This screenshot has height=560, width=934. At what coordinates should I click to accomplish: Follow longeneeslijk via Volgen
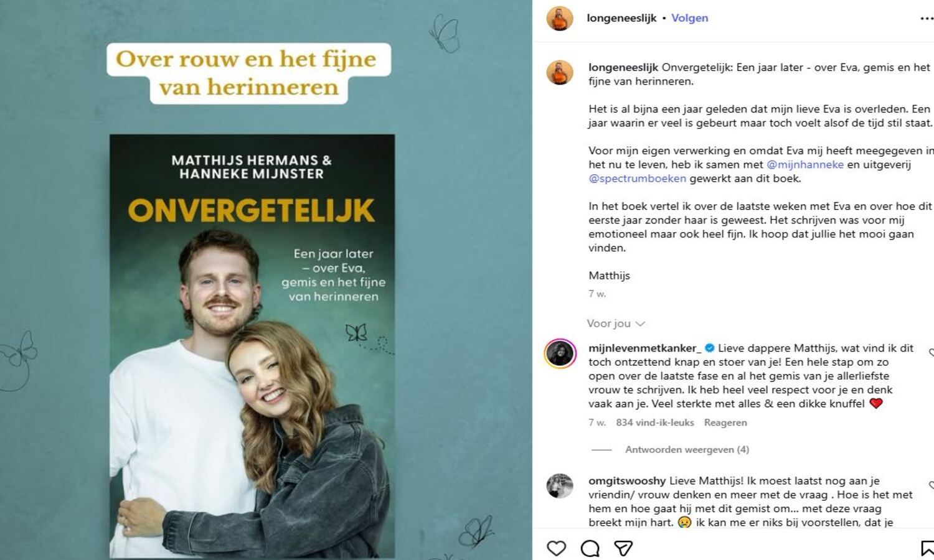click(x=690, y=18)
